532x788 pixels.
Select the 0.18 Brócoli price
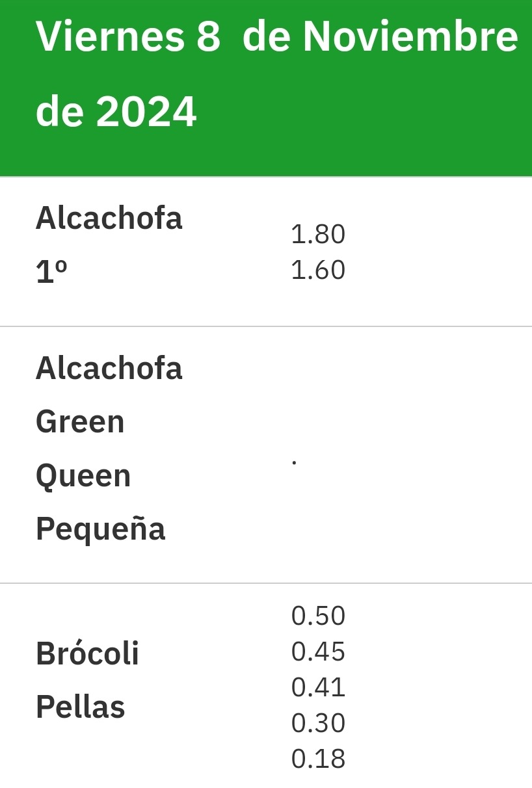tap(318, 759)
